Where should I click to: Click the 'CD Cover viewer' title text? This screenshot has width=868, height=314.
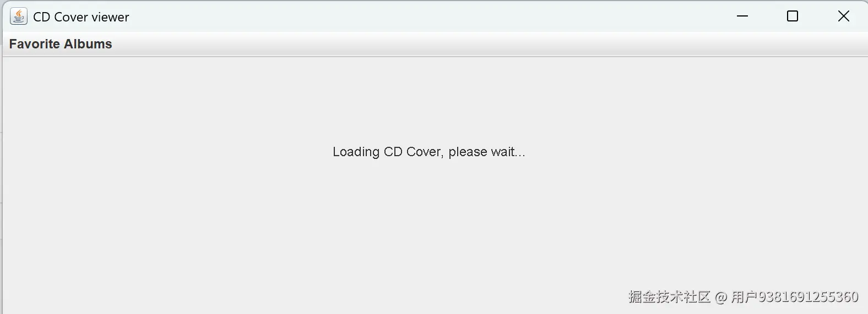pos(81,17)
